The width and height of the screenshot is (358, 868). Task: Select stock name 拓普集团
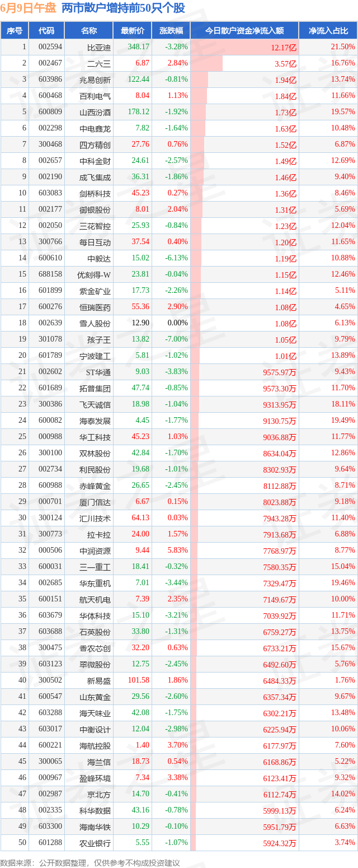(x=95, y=388)
